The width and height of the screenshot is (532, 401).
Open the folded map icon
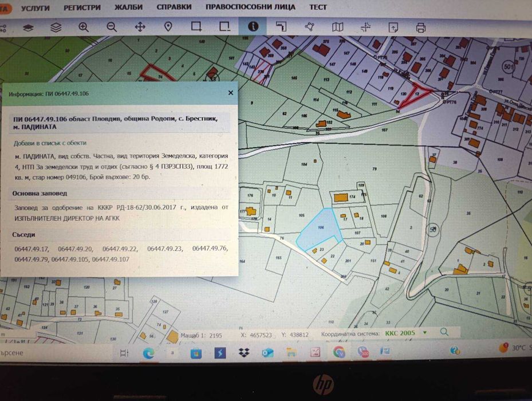pos(338,27)
